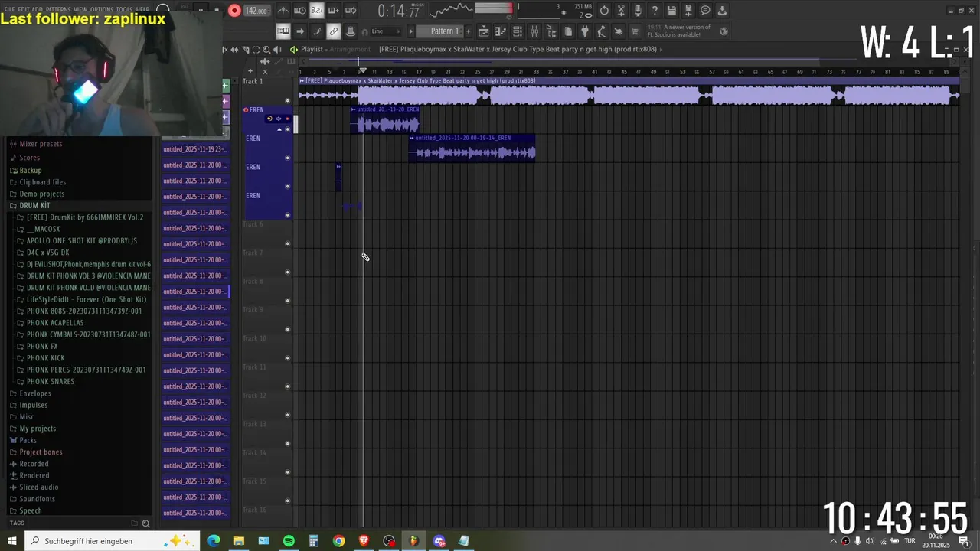This screenshot has width=980, height=551.
Task: Open the project file copy icon
Action: coord(568,31)
